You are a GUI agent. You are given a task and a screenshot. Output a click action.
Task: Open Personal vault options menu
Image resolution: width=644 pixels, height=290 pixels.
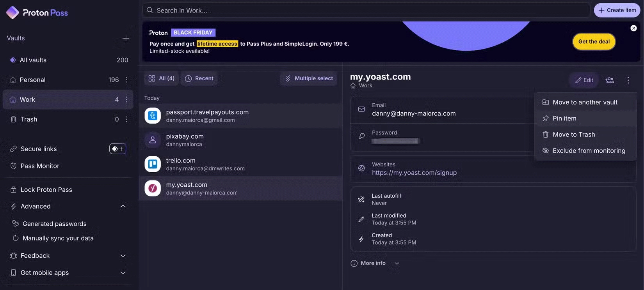click(x=126, y=80)
